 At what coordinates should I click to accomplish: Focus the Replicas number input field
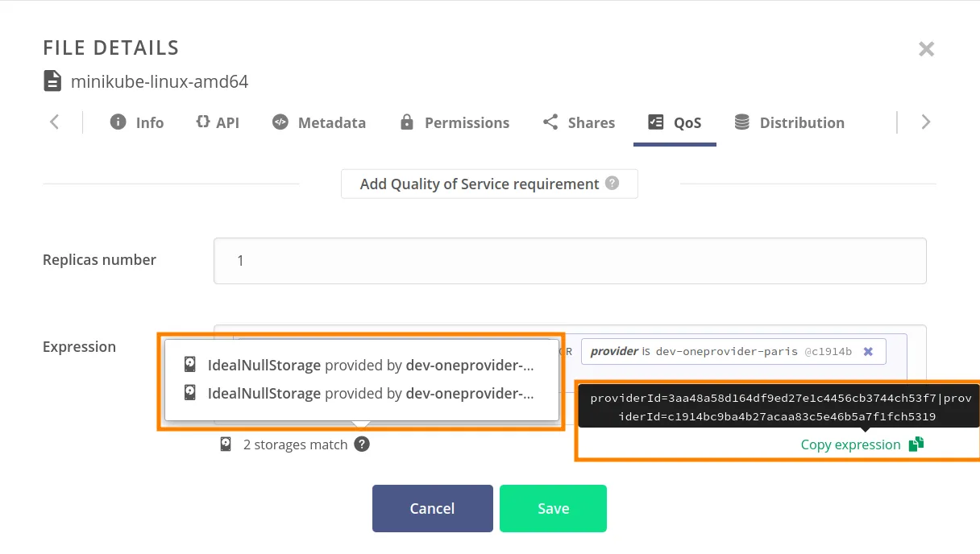click(x=569, y=261)
